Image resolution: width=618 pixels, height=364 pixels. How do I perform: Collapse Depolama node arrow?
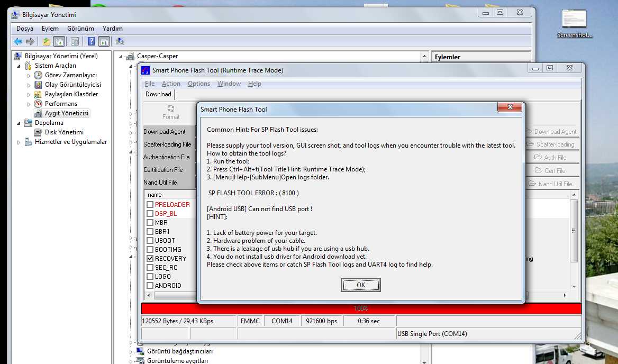[x=19, y=123]
